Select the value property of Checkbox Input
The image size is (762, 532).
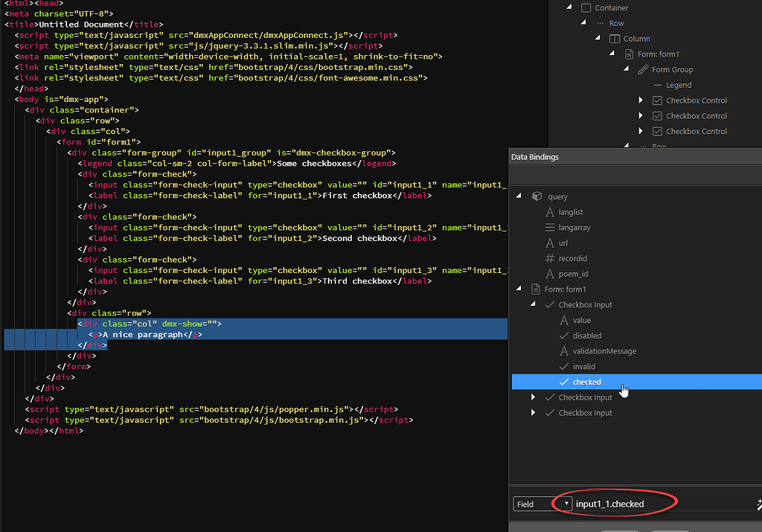[582, 320]
